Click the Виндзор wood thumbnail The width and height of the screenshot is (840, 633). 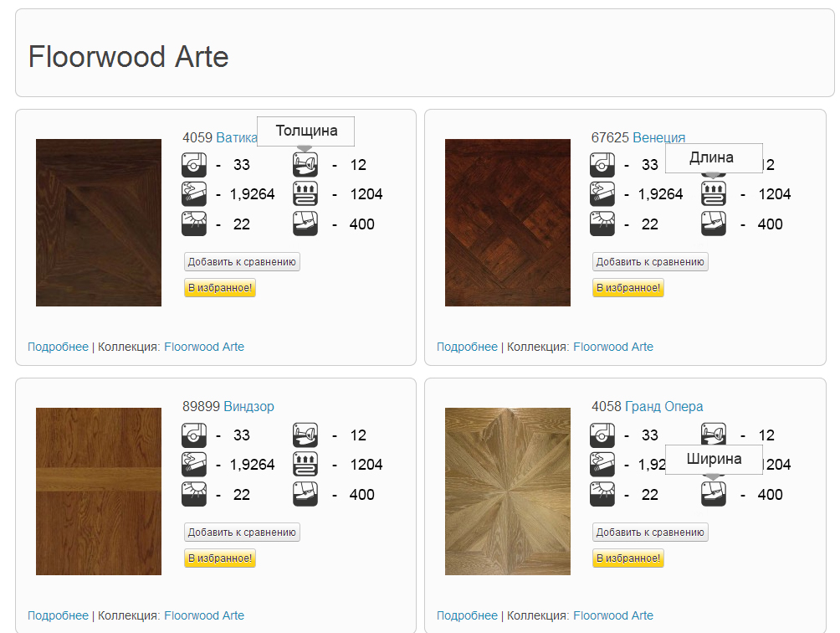pos(99,491)
